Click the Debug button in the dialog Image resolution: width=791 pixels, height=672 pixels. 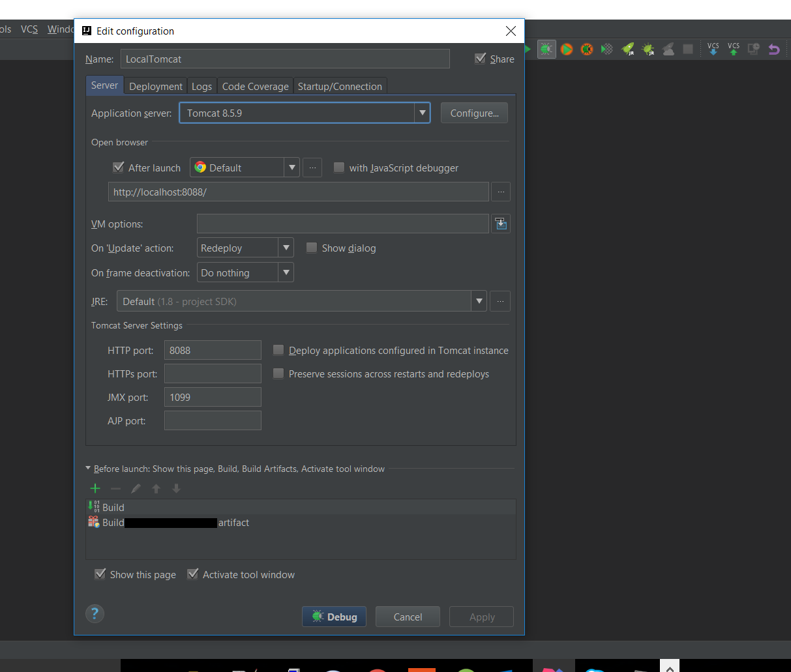click(334, 617)
